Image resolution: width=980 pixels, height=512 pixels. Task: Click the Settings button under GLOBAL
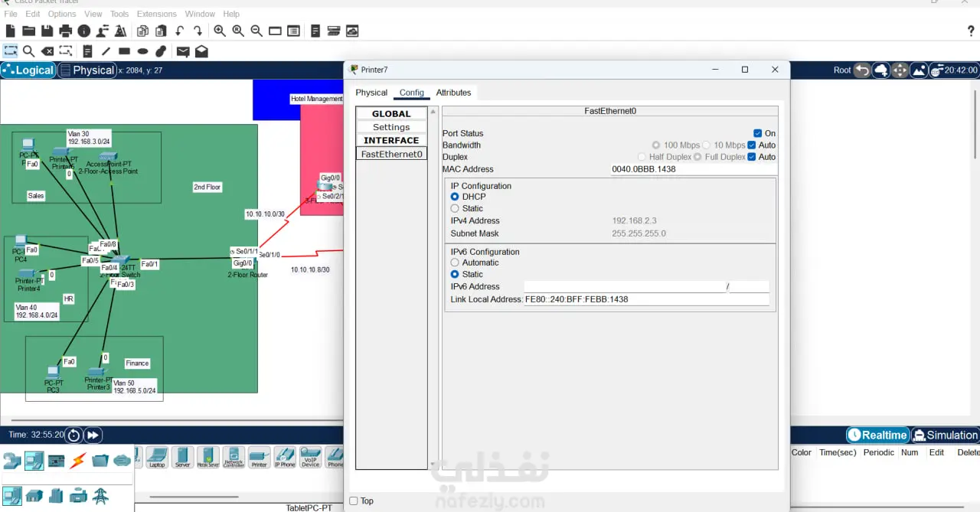click(x=391, y=127)
